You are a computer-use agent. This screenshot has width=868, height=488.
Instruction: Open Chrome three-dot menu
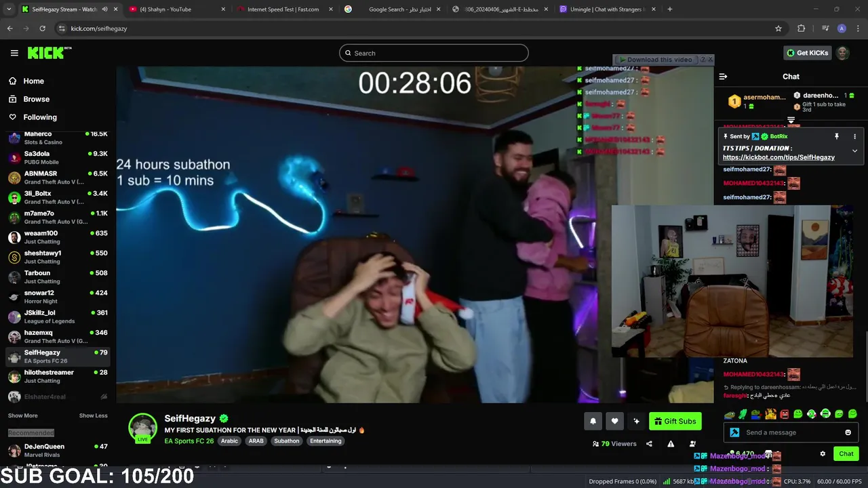click(x=858, y=28)
